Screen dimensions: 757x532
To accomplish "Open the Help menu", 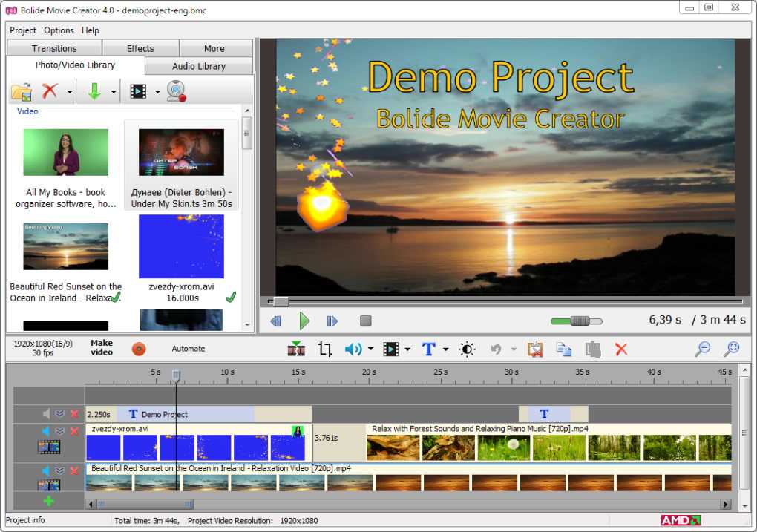I will [91, 30].
